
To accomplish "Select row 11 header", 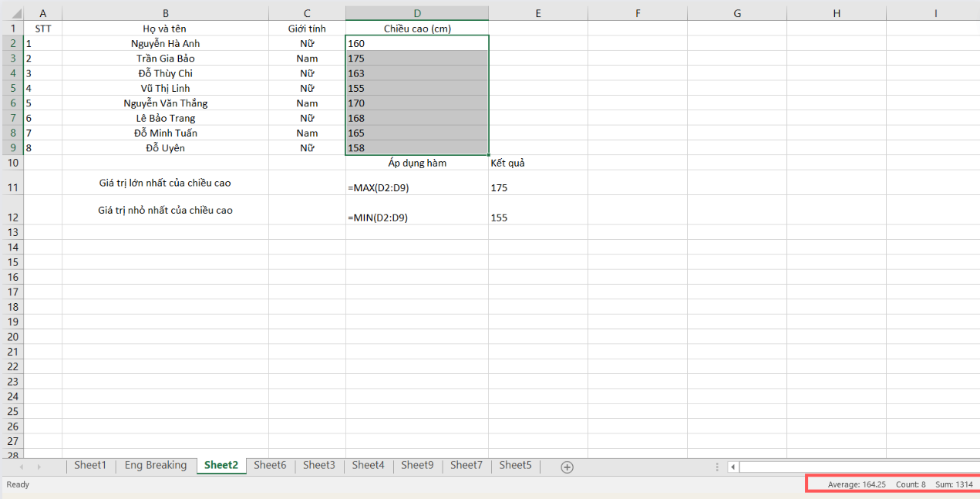I will coord(12,187).
